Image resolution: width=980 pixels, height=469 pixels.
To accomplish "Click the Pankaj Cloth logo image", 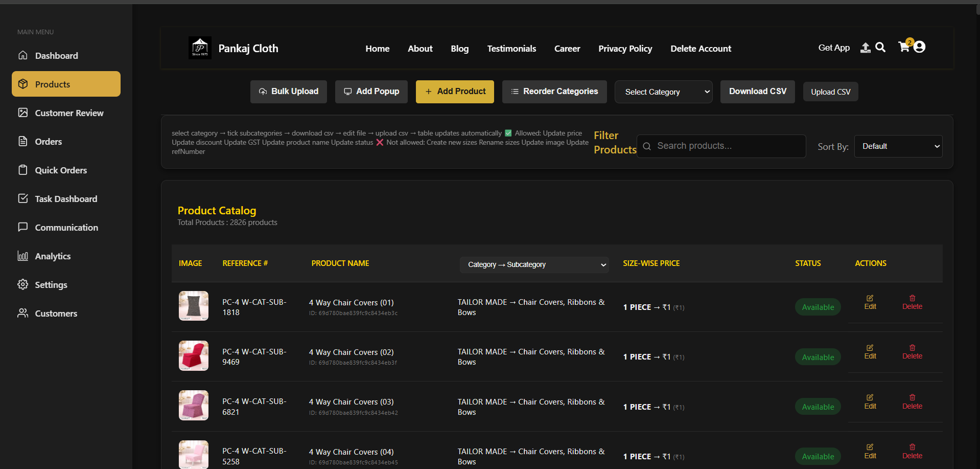I will 200,48.
